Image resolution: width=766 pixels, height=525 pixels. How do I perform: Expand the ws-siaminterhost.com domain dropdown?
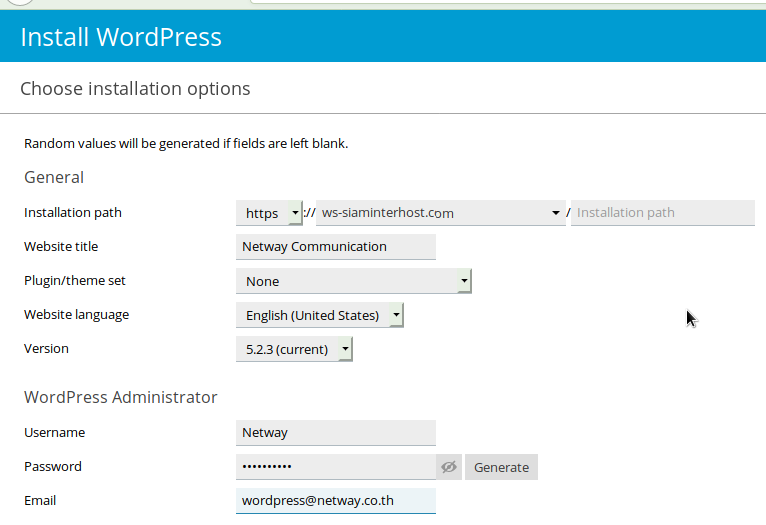(440, 213)
